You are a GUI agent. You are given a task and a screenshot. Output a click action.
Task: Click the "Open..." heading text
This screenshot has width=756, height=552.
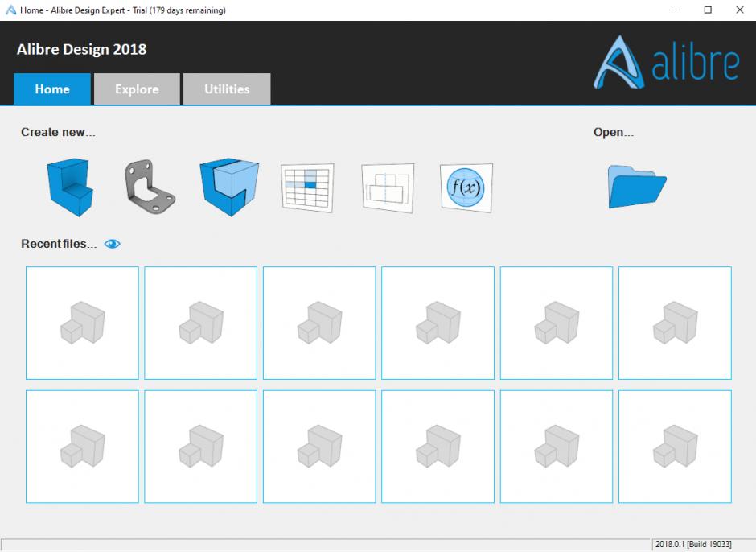(x=614, y=132)
